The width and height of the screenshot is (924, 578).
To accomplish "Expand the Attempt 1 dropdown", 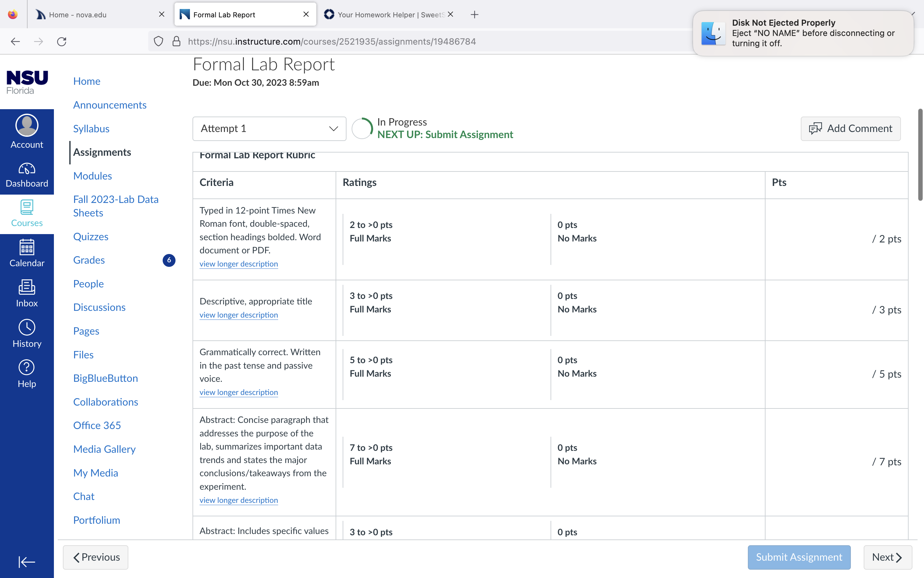I will [269, 128].
